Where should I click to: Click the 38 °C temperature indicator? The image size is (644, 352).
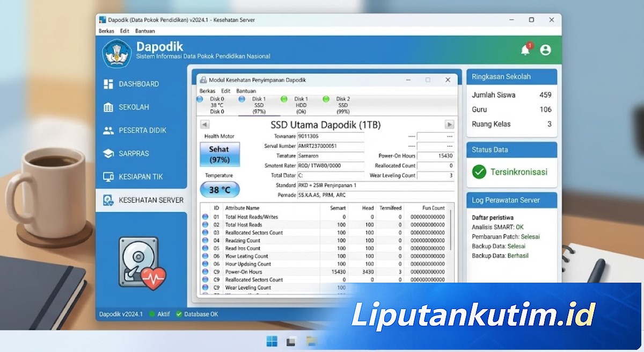[x=219, y=190]
